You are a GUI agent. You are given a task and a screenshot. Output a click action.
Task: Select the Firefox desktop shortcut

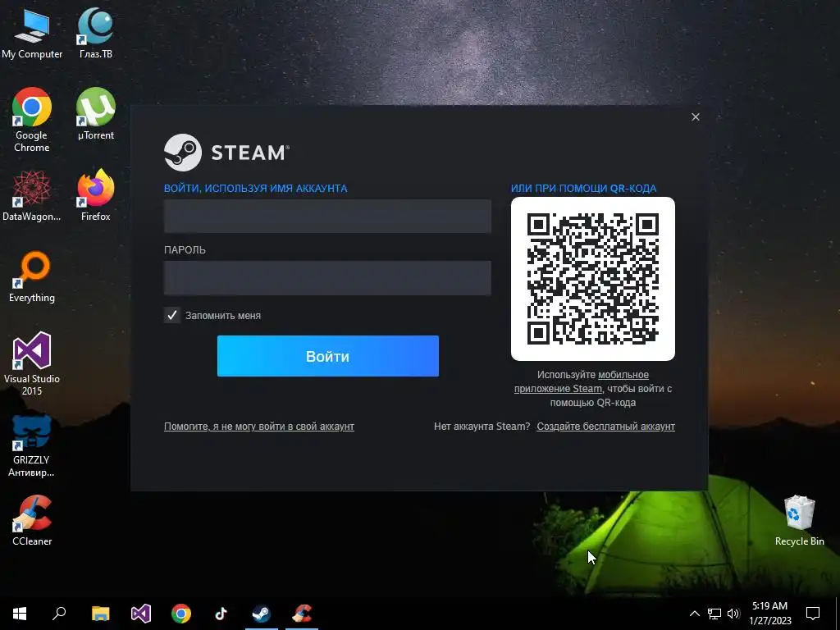tap(96, 195)
